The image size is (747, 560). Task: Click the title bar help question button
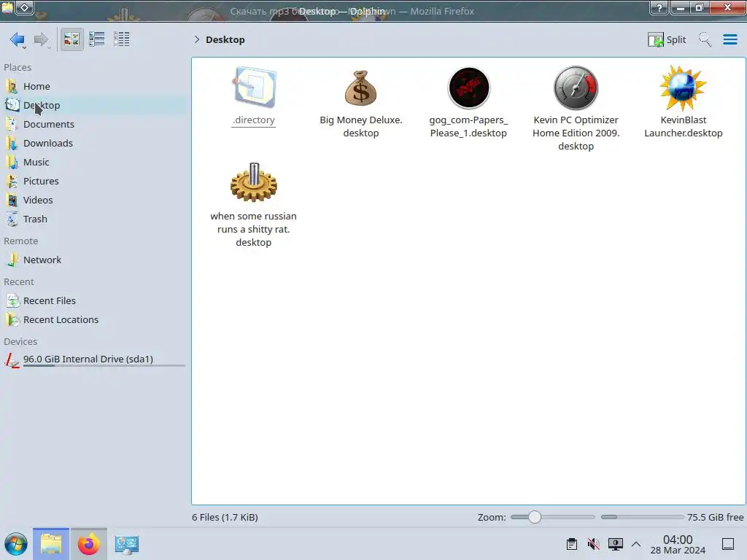point(659,7)
